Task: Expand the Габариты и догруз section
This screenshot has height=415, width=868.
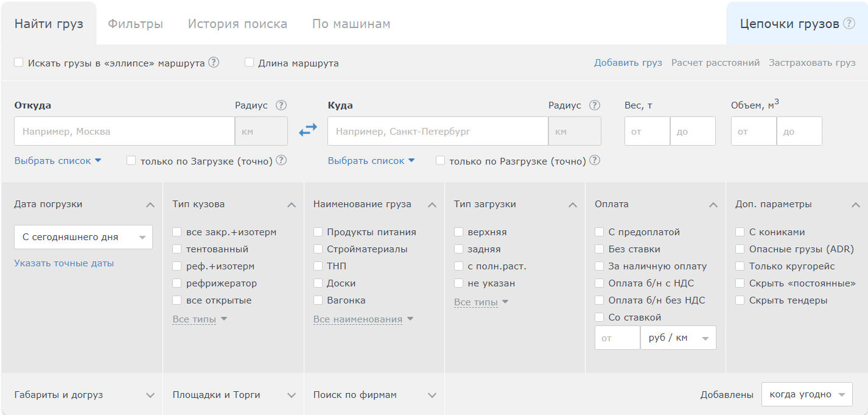Action: click(150, 395)
